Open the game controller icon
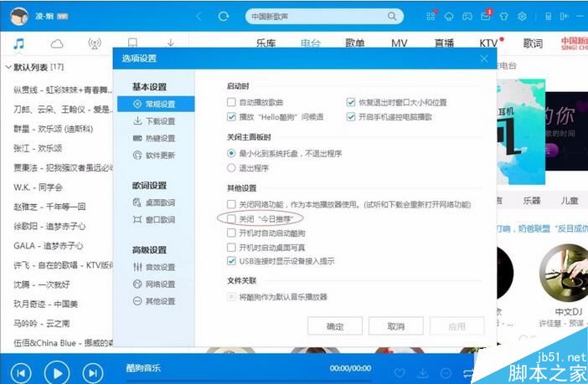This screenshot has width=588, height=384. click(467, 17)
